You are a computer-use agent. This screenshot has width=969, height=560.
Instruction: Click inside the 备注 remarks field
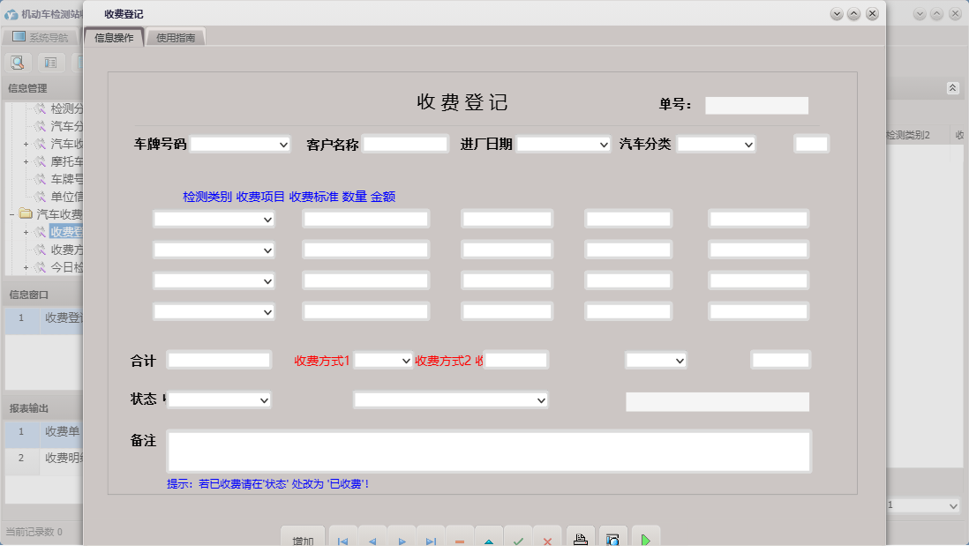(x=490, y=450)
